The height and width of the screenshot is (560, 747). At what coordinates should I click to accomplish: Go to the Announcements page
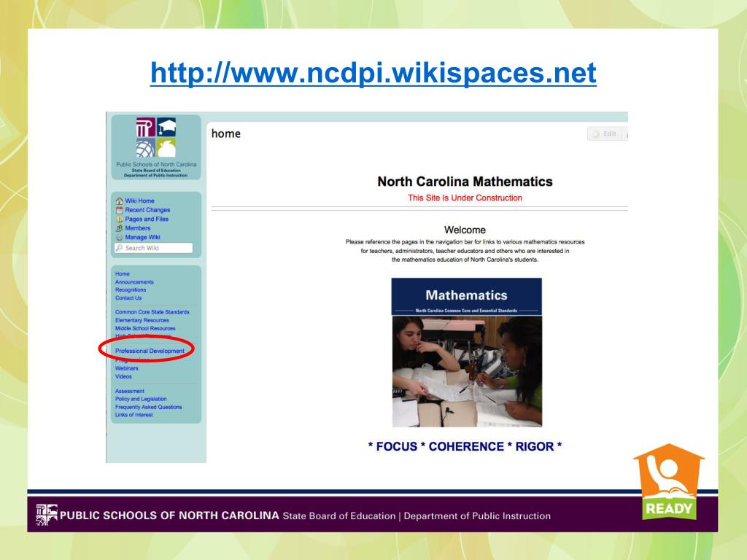point(134,282)
